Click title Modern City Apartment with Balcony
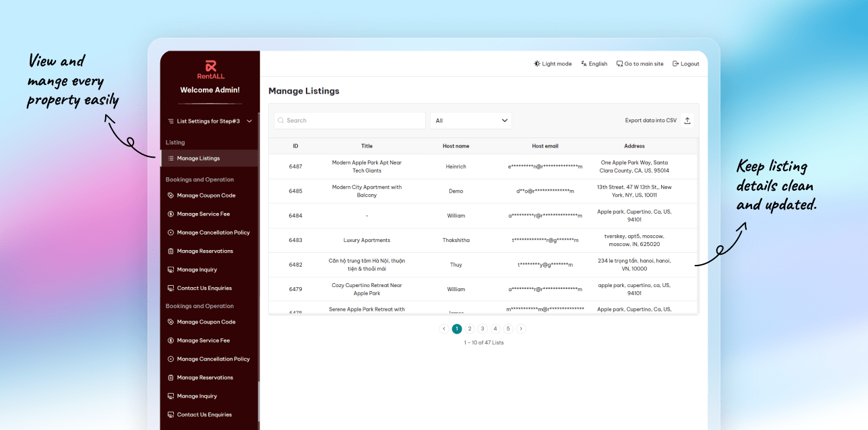The width and height of the screenshot is (868, 430). 367,191
